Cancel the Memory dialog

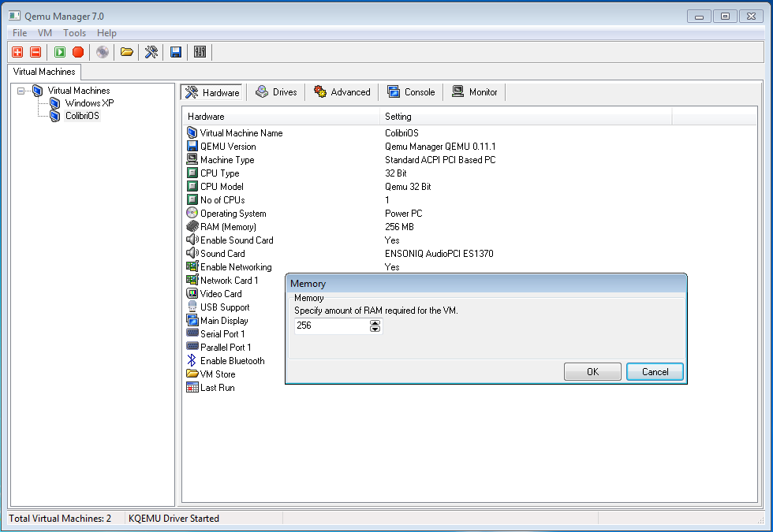tap(655, 372)
